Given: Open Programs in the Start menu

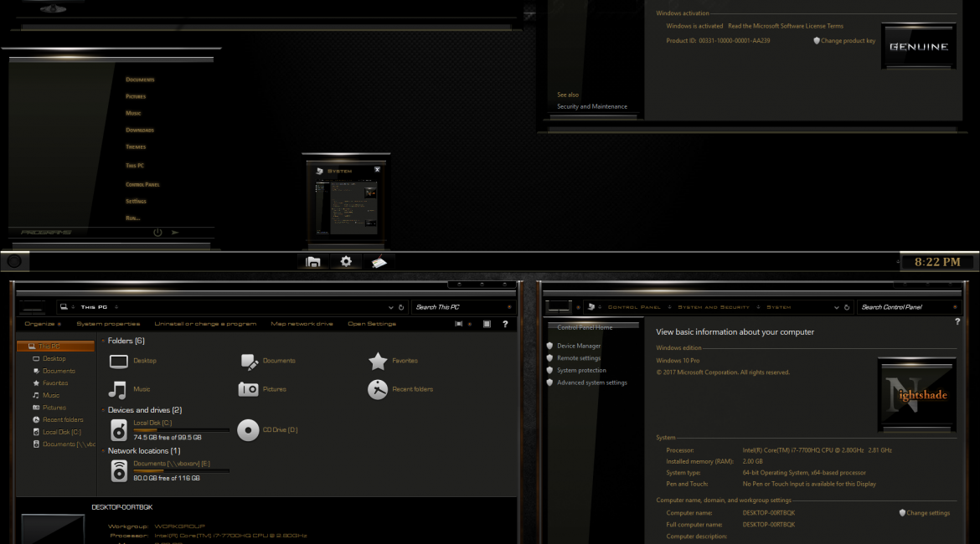Looking at the screenshot, I should pyautogui.click(x=46, y=233).
